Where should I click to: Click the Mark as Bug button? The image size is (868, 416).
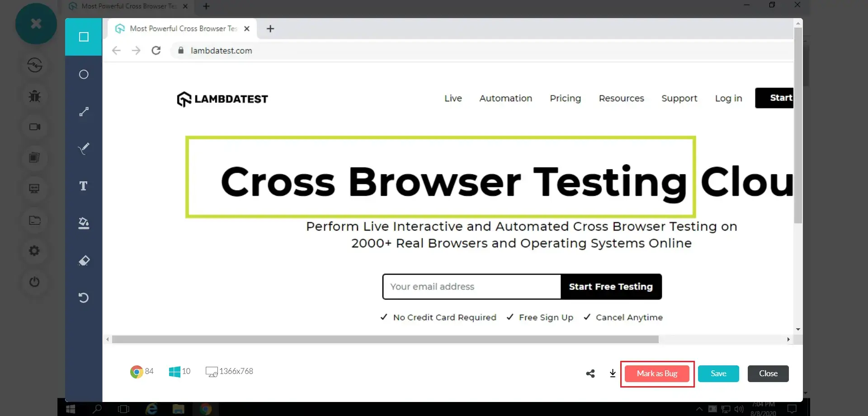click(657, 373)
